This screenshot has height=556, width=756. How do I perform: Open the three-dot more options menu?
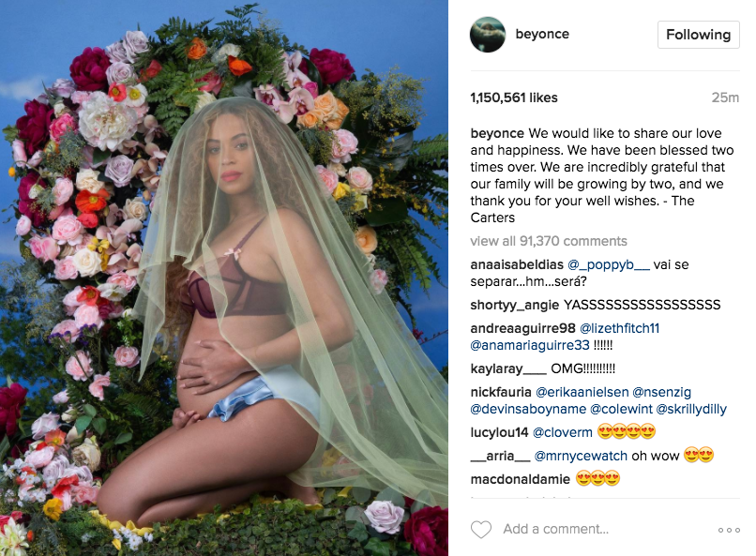(729, 530)
